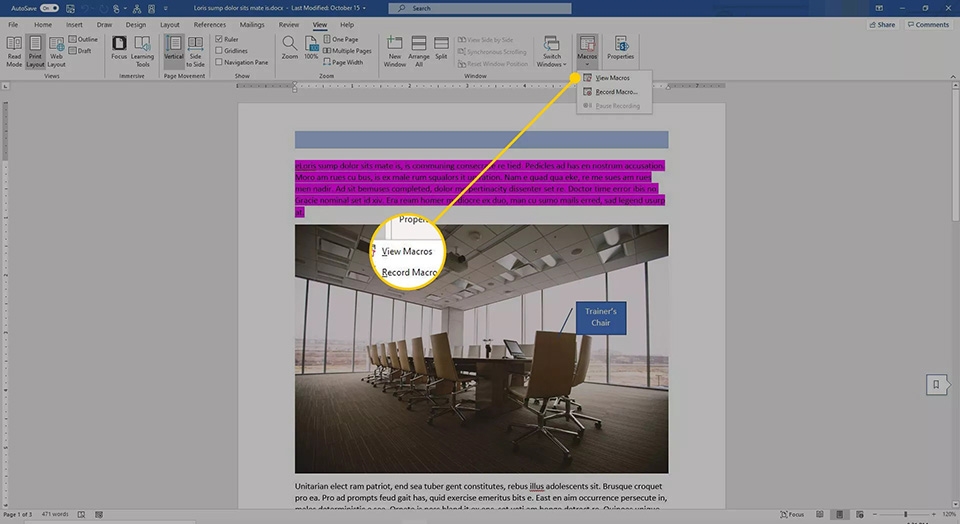The width and height of the screenshot is (960, 524).
Task: Enable the Gridlines checkbox
Action: 219,51
